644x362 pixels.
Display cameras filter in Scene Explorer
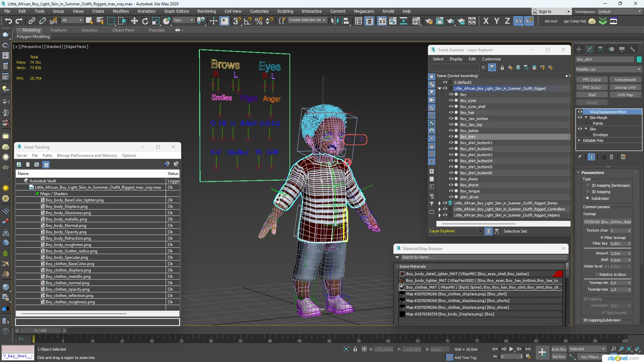click(x=432, y=100)
